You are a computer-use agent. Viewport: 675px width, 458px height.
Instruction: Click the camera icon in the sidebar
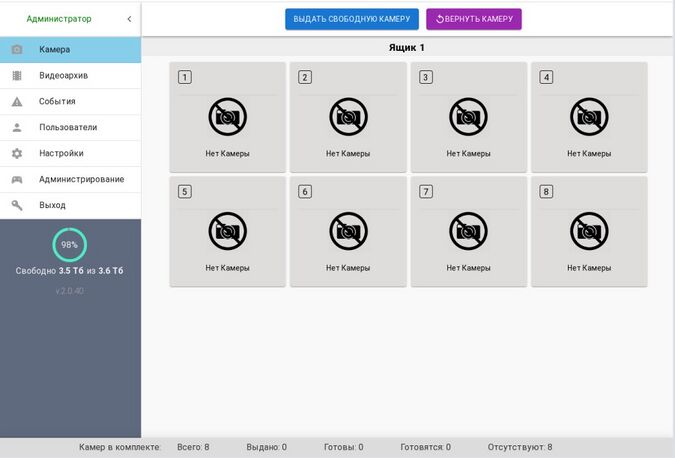(x=17, y=50)
